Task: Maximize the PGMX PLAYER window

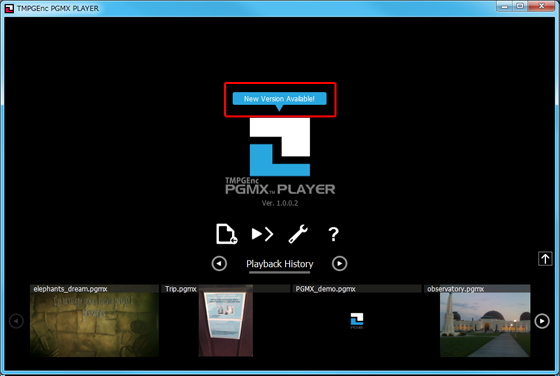Action: tap(520, 6)
